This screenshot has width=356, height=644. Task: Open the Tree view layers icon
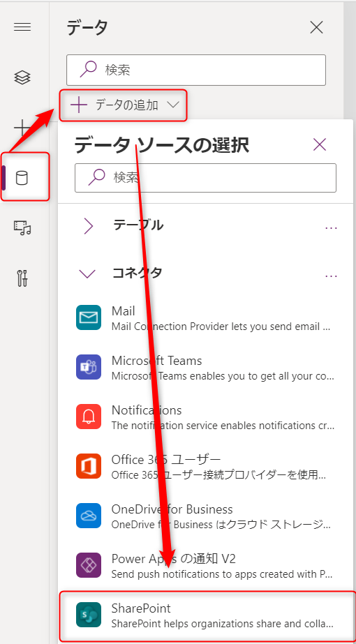coord(22,77)
